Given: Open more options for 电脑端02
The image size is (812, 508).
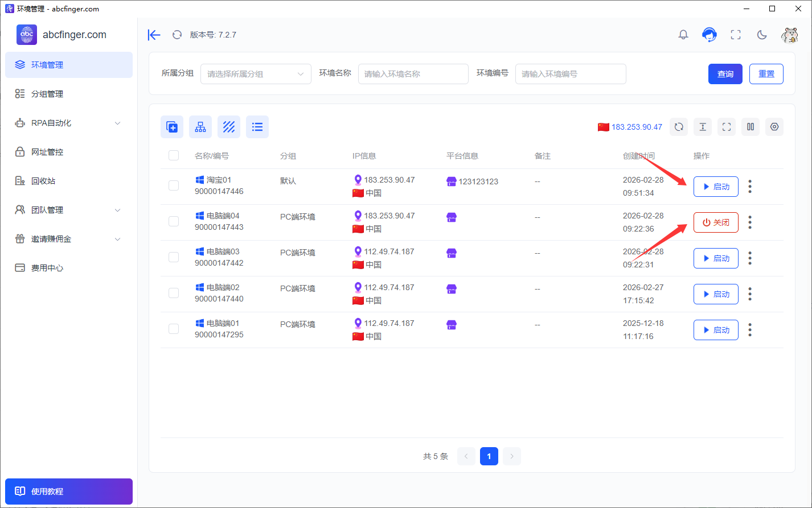Looking at the screenshot, I should pyautogui.click(x=750, y=294).
